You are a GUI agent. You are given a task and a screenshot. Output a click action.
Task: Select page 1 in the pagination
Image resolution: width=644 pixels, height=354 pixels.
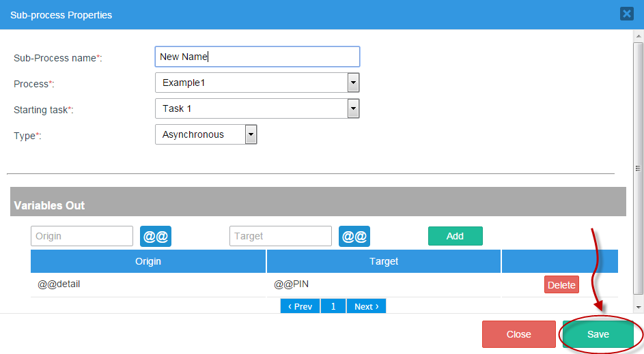pos(333,306)
